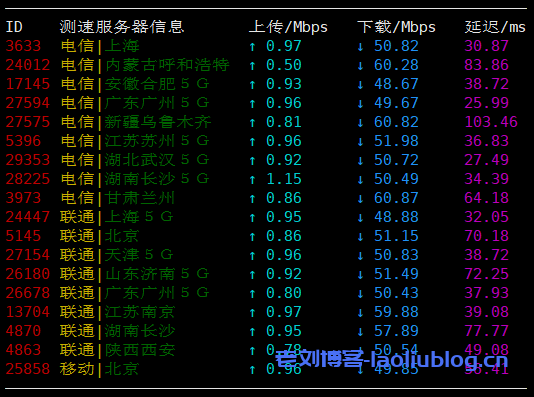This screenshot has width=534, height=397.
Task: Click latency value 77.77
Action: 487,331
